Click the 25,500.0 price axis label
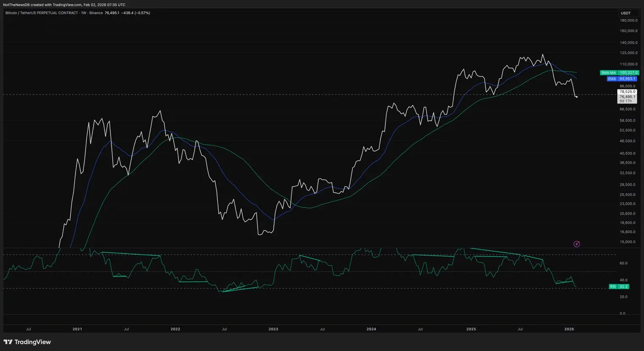This screenshot has width=644, height=351. click(627, 195)
